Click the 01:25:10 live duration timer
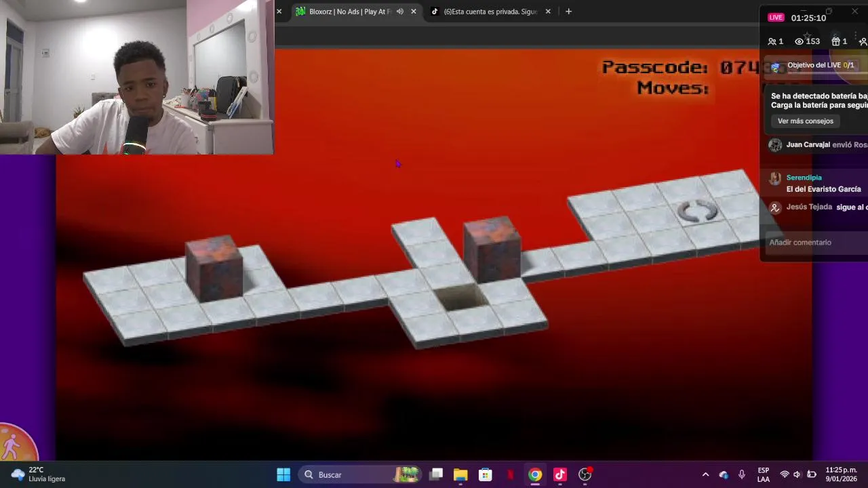 (808, 18)
